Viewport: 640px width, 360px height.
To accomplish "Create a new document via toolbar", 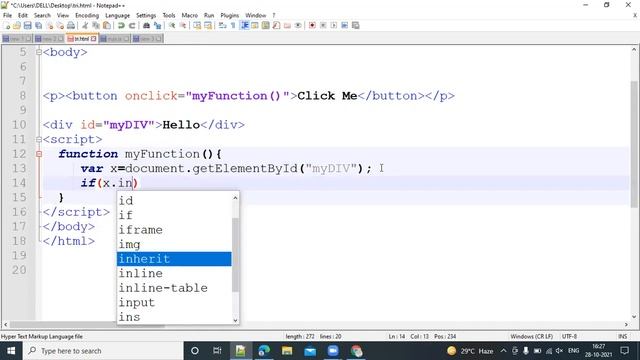I will click(7, 25).
